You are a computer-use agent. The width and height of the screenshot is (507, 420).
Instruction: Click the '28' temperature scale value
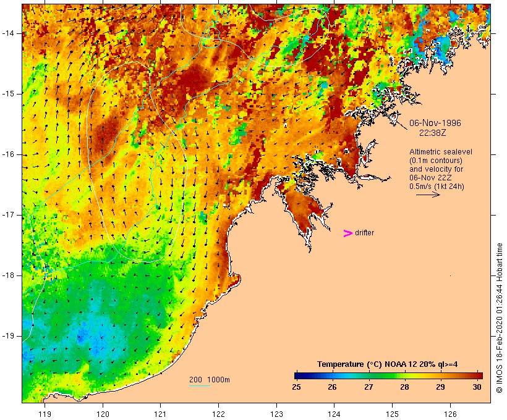[x=404, y=387]
